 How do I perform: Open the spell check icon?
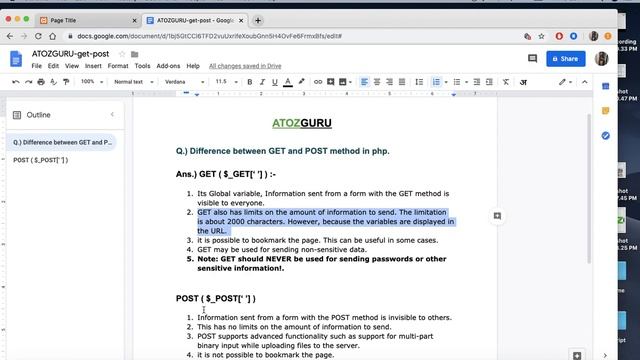click(x=53, y=82)
